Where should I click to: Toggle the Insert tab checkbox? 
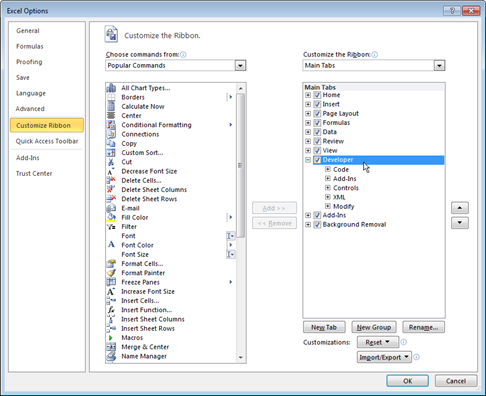317,104
